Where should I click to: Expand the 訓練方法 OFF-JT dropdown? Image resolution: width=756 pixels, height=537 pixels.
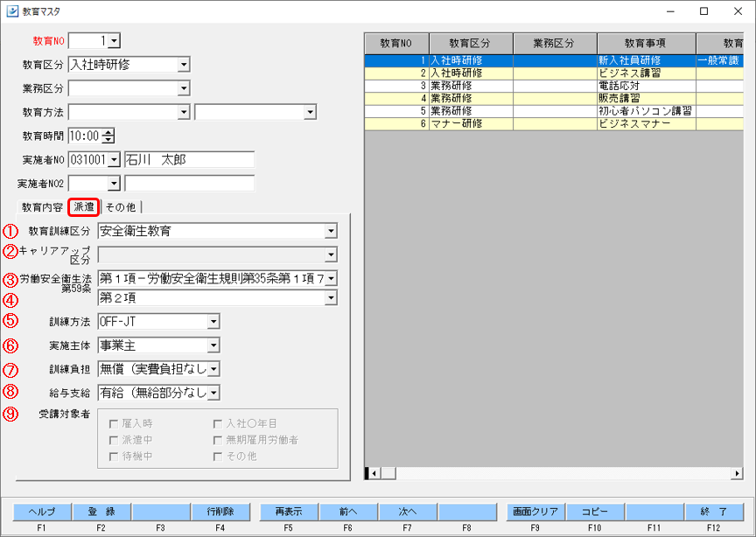coord(213,322)
